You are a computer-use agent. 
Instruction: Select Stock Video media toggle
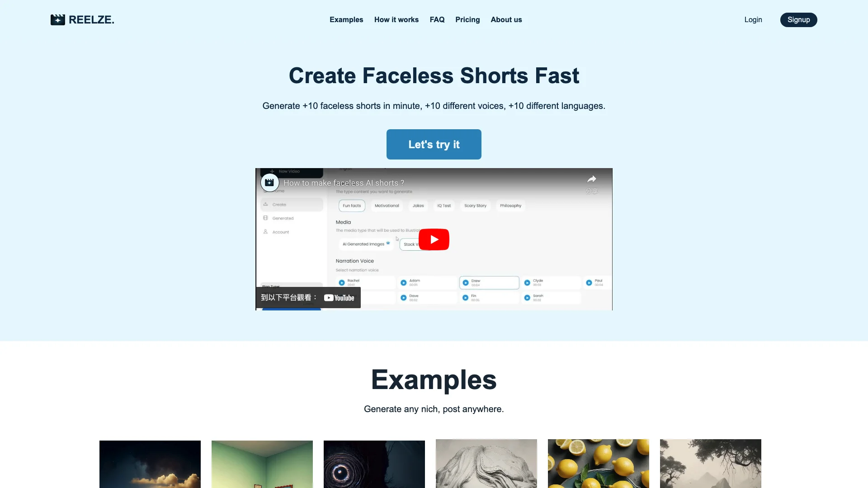[414, 244]
